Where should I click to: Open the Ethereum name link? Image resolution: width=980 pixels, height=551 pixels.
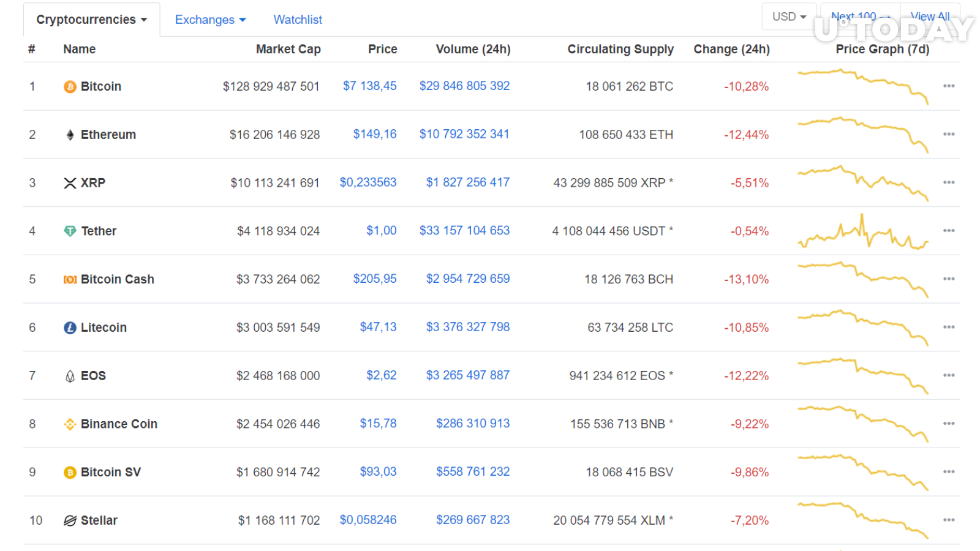(108, 135)
